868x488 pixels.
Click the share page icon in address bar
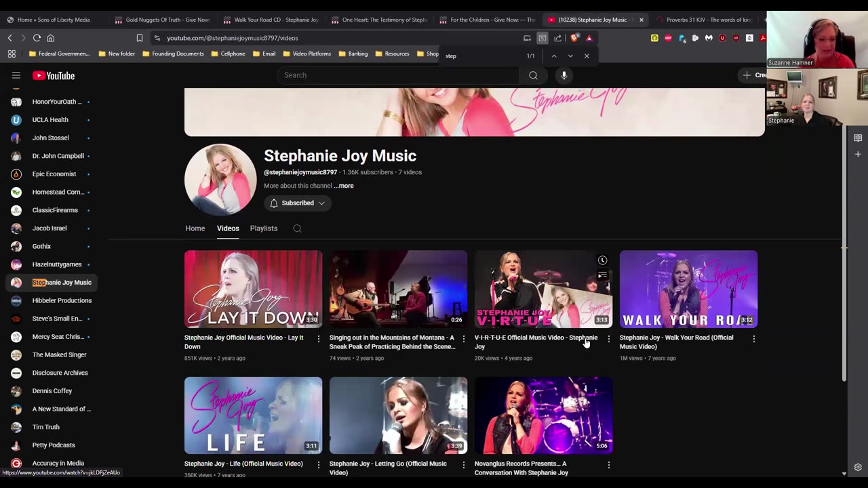click(x=557, y=38)
